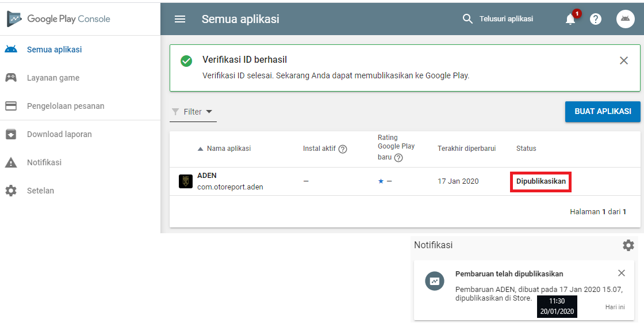Click the Hari ini timestamp label
Viewport: 644px width, 334px height.
point(615,308)
